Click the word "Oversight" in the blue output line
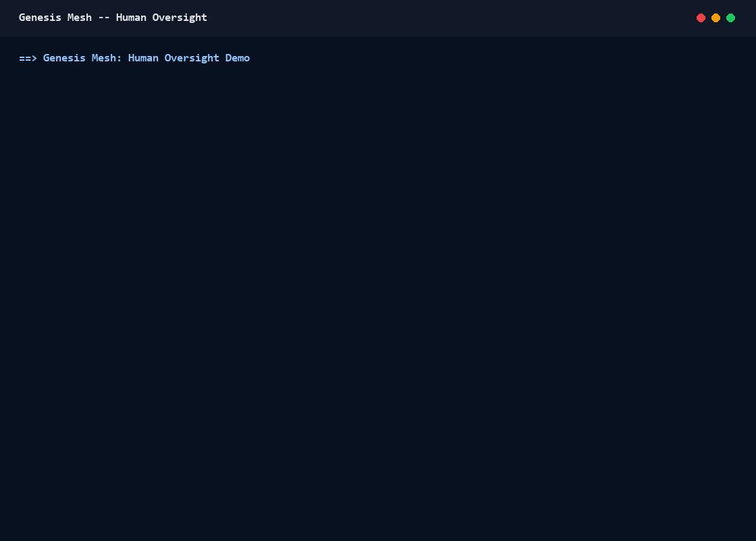Image resolution: width=756 pixels, height=541 pixels. click(192, 58)
